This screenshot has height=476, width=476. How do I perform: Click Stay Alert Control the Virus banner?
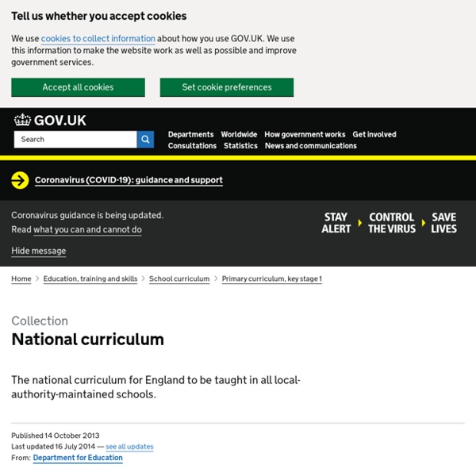[x=390, y=223]
